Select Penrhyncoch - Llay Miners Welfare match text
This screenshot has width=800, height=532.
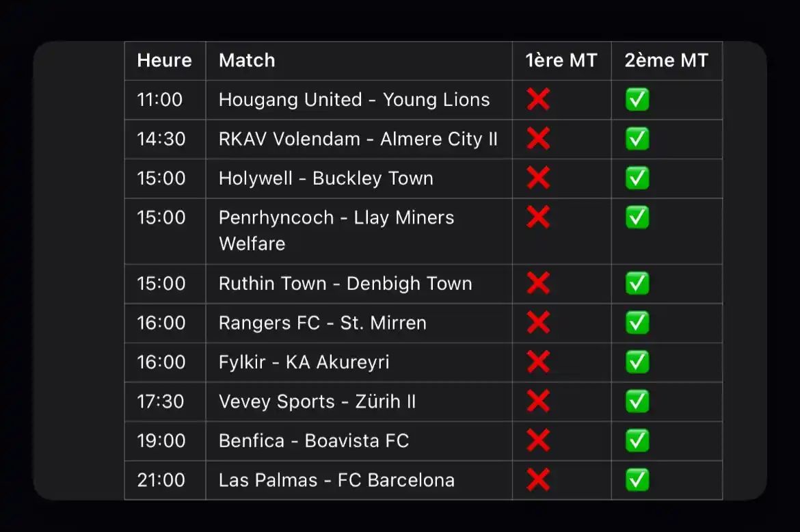click(336, 230)
